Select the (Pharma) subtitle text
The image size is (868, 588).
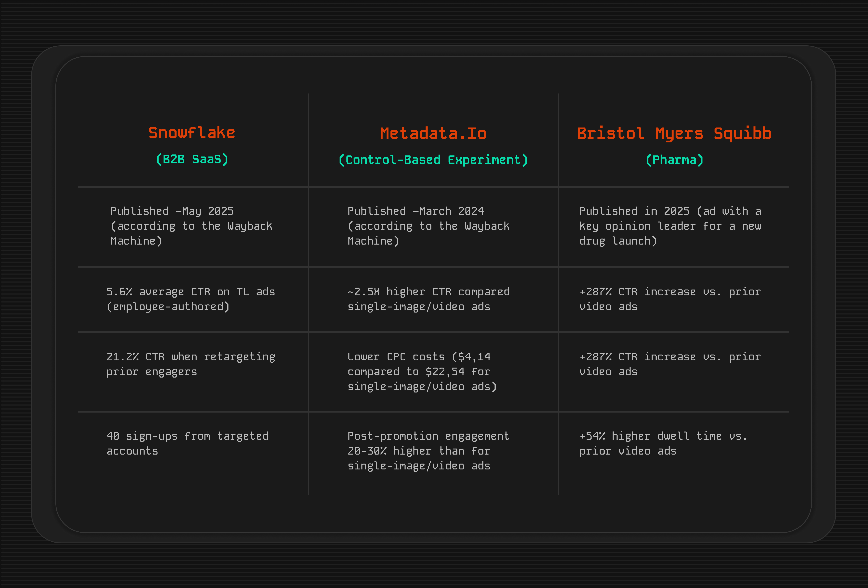pos(674,160)
